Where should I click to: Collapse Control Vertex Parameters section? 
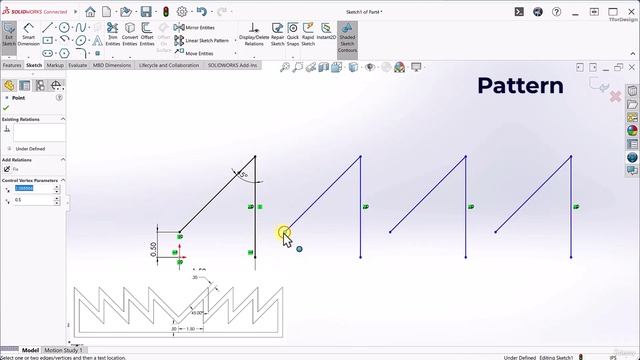63,180
